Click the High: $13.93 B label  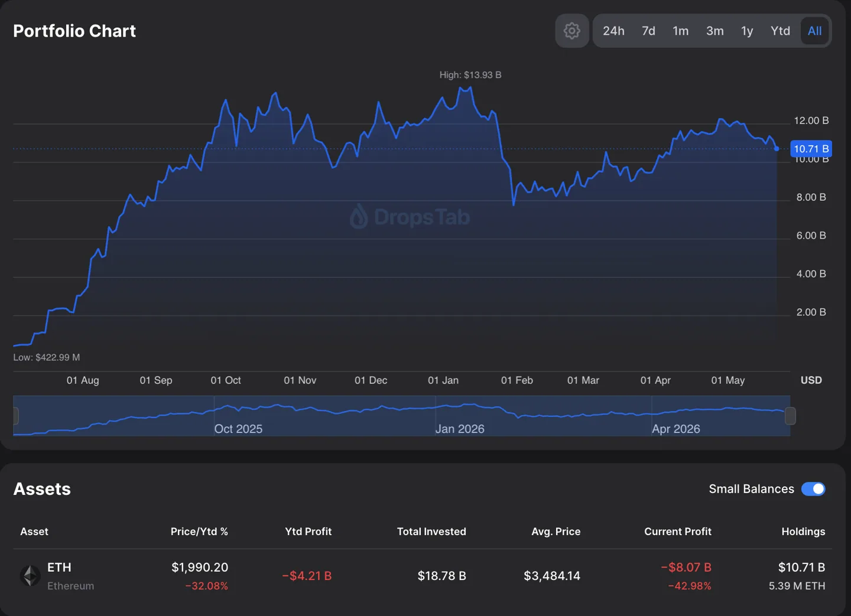pos(470,75)
